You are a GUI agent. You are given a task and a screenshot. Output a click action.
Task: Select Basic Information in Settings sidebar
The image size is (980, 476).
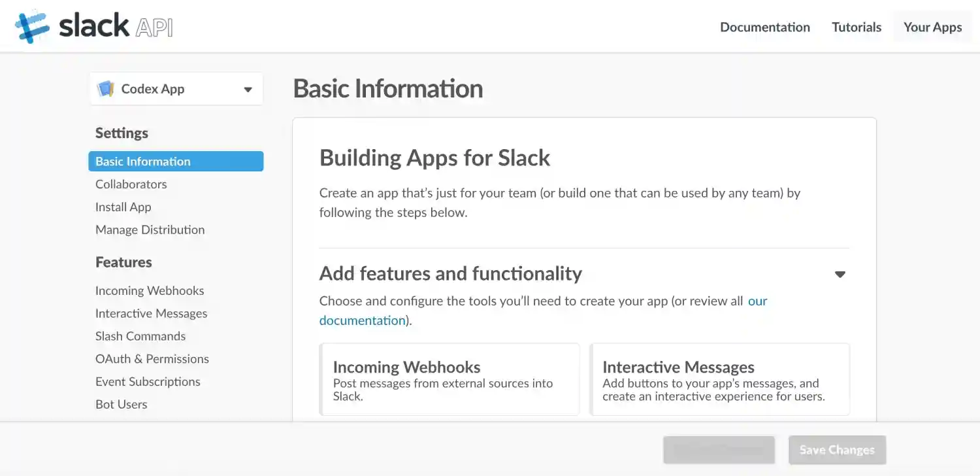click(176, 161)
